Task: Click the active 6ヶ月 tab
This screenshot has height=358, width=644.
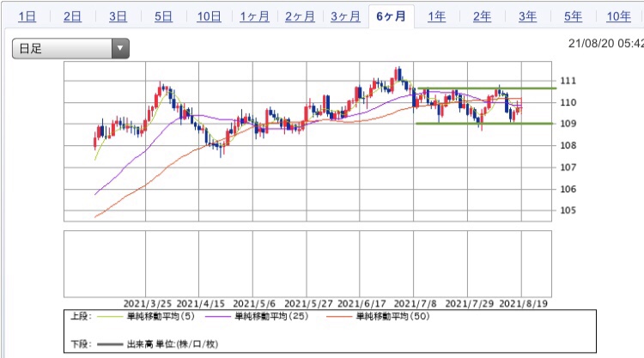Action: click(392, 16)
